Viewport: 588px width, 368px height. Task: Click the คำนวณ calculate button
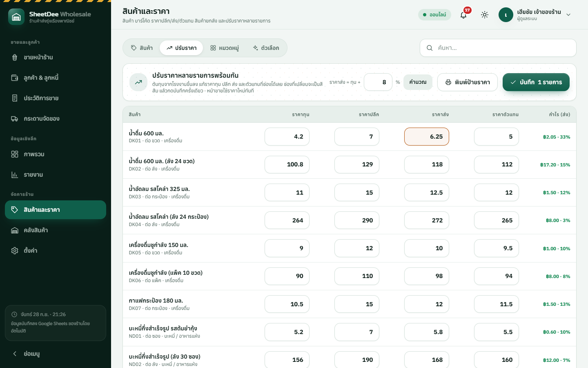pos(418,82)
